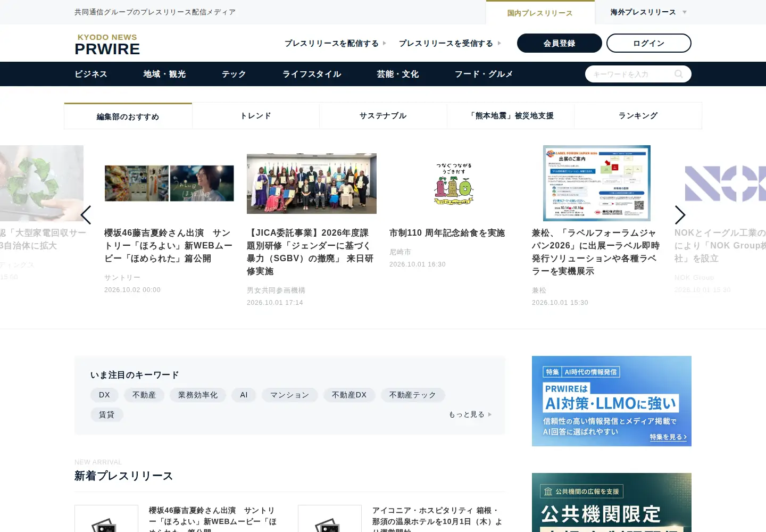This screenshot has height=532, width=766.
Task: Click the ログイン button
Action: pyautogui.click(x=649, y=43)
